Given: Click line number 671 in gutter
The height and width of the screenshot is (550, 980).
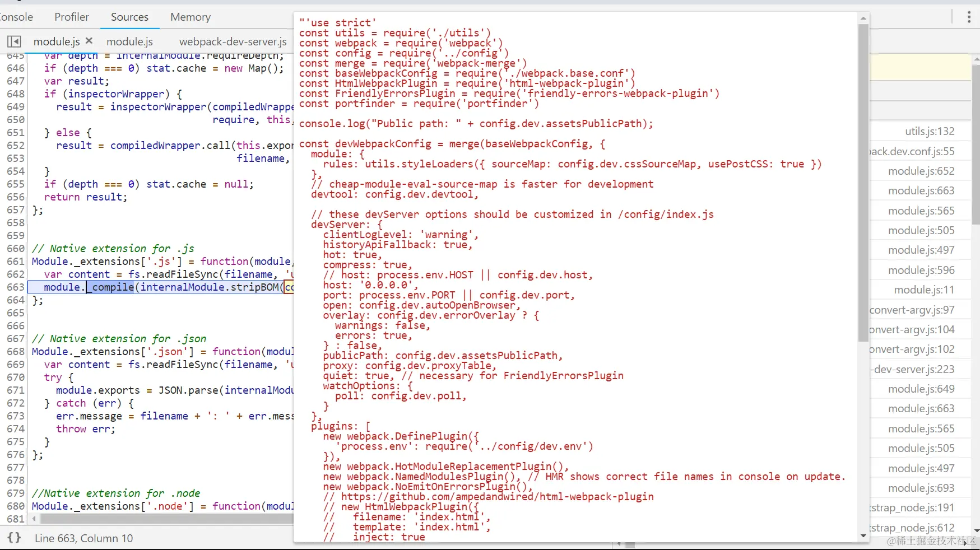Looking at the screenshot, I should click(x=16, y=390).
